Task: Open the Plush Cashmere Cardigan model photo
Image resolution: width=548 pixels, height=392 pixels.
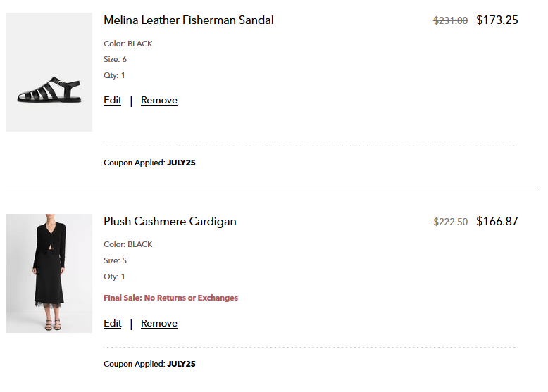Action: (x=49, y=273)
